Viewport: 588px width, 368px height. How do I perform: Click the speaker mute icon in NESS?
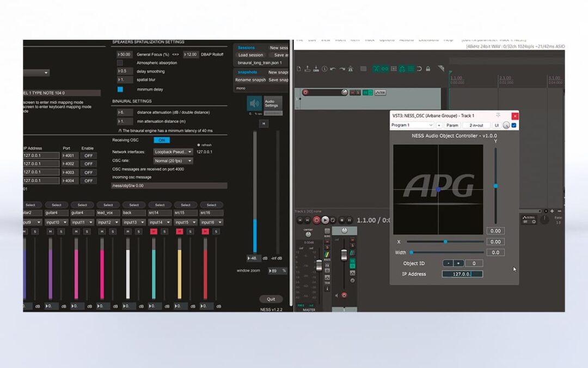click(254, 103)
